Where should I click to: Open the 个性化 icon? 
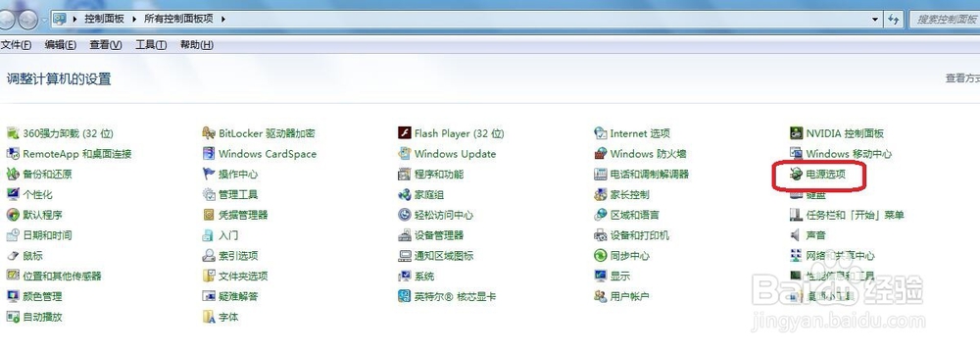pyautogui.click(x=13, y=194)
